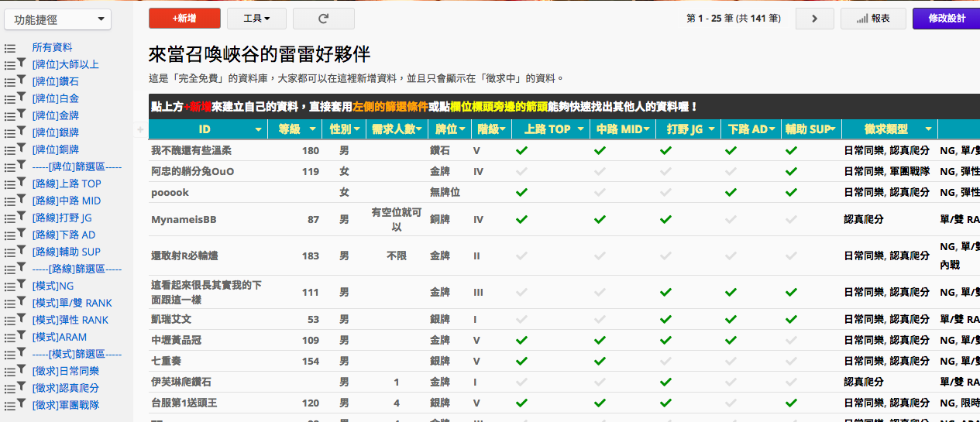Image resolution: width=980 pixels, height=422 pixels.
Task: Open 牌位 column header filter arrow
Action: pyautogui.click(x=462, y=129)
